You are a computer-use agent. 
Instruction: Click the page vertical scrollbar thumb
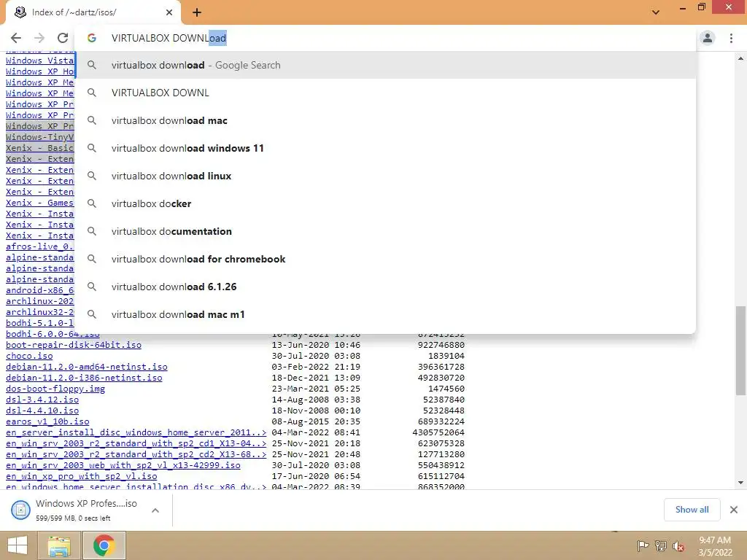[740, 350]
